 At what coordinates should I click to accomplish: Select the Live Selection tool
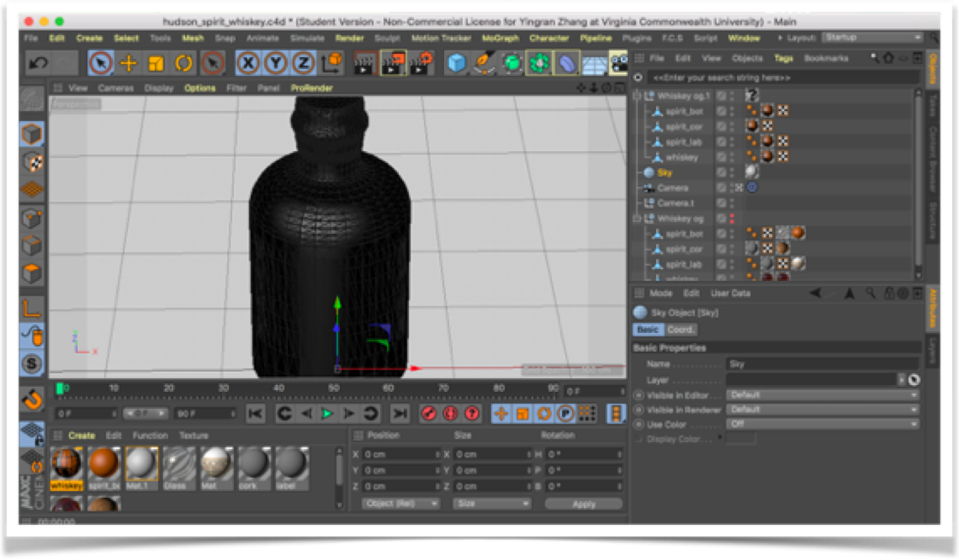100,63
